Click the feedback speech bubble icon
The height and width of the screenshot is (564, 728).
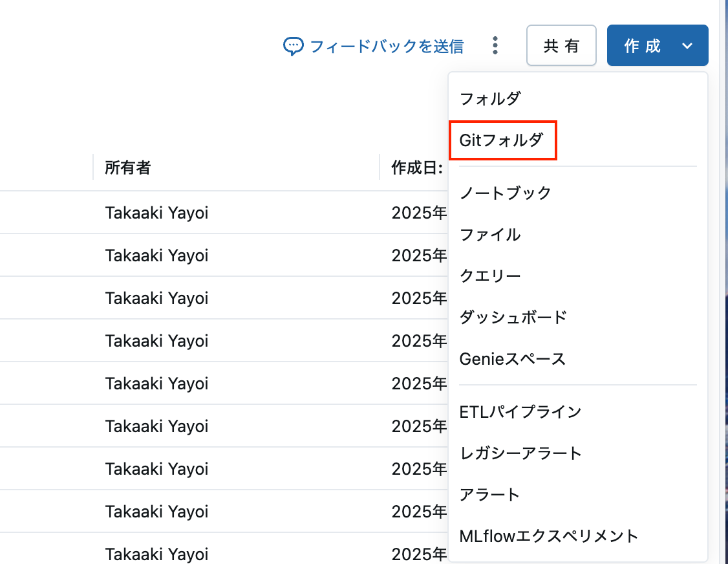[x=294, y=45]
